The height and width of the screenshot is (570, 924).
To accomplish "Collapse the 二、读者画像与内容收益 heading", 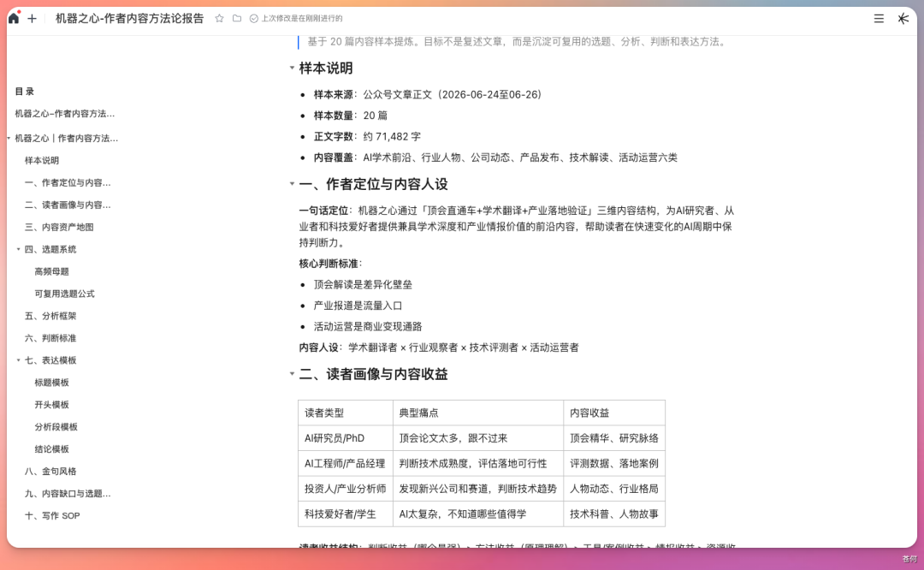I will pos(292,374).
